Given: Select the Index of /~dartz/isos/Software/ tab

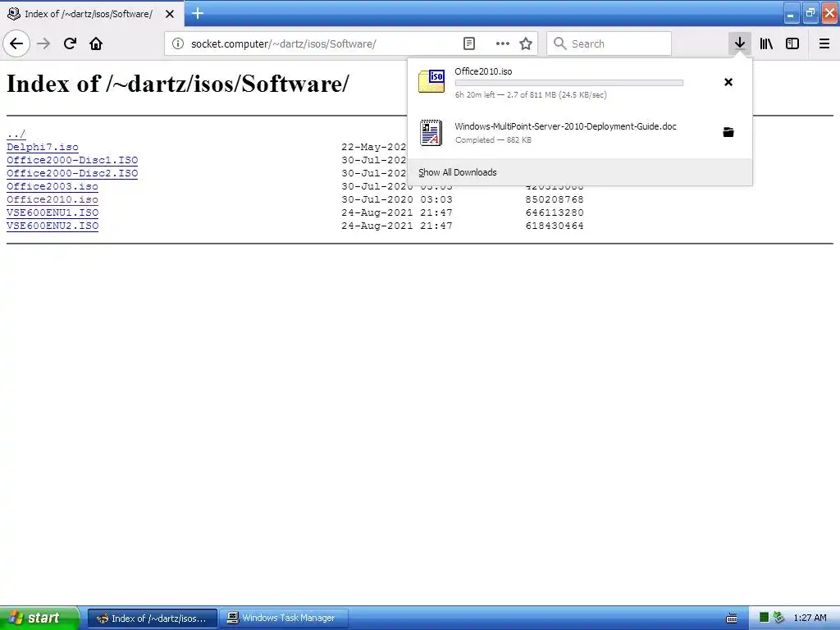Looking at the screenshot, I should click(x=89, y=14).
